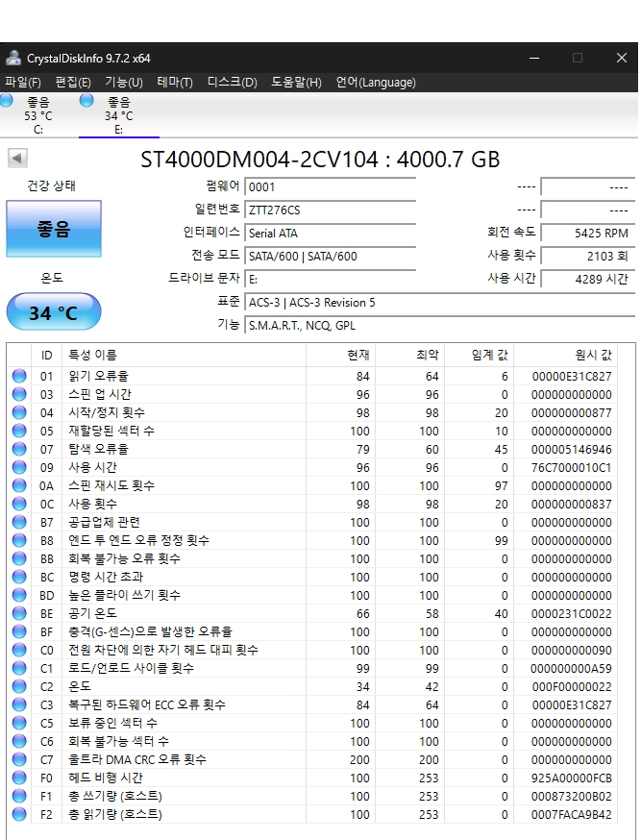641x840 pixels.
Task: Click the 임계 값 column header
Action: (x=480, y=355)
